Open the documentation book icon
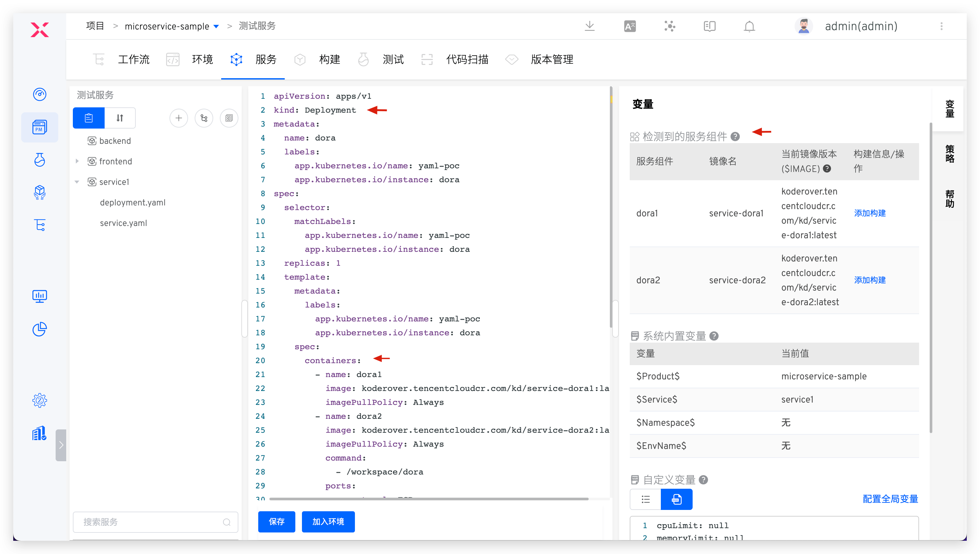This screenshot has height=554, width=980. point(709,26)
